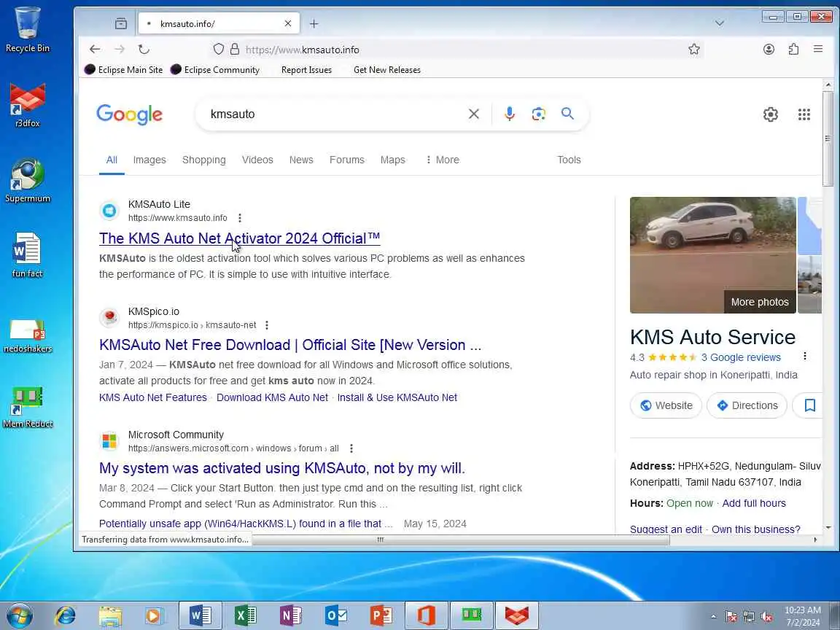This screenshot has width=840, height=630.
Task: Click the browser back arrow
Action: 95,50
